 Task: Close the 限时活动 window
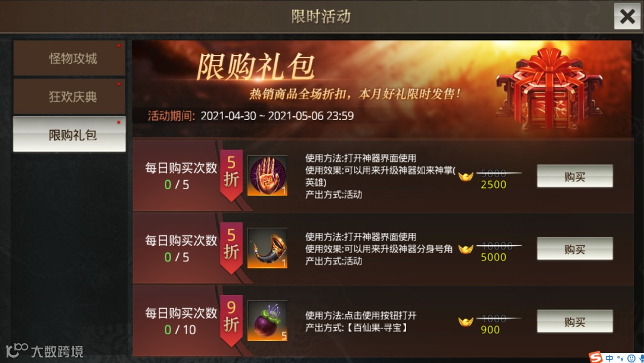pos(627,17)
